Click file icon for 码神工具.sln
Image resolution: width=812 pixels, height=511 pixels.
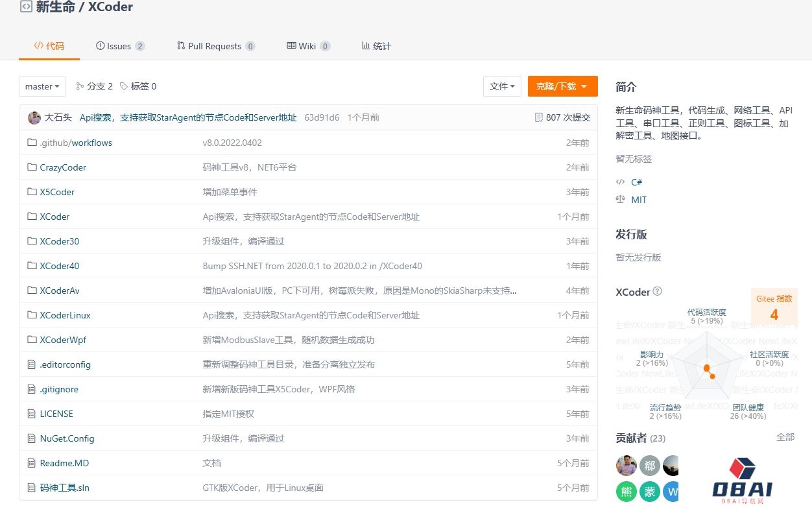tap(31, 488)
